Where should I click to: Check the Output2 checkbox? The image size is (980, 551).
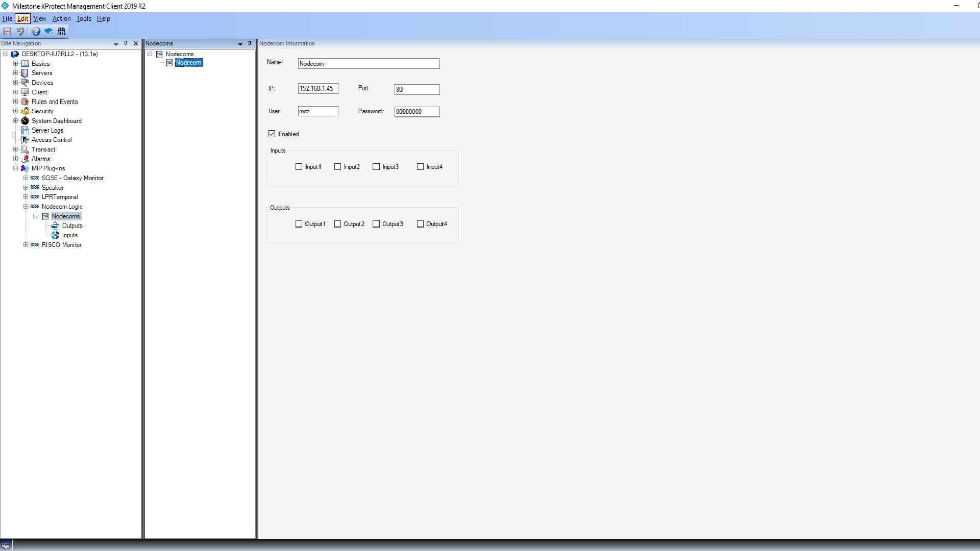[x=338, y=224]
